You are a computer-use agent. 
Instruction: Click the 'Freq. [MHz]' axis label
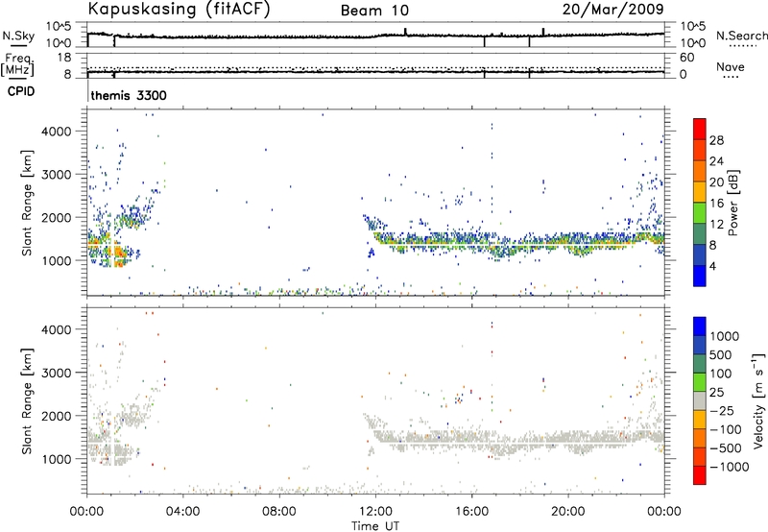tap(17, 65)
